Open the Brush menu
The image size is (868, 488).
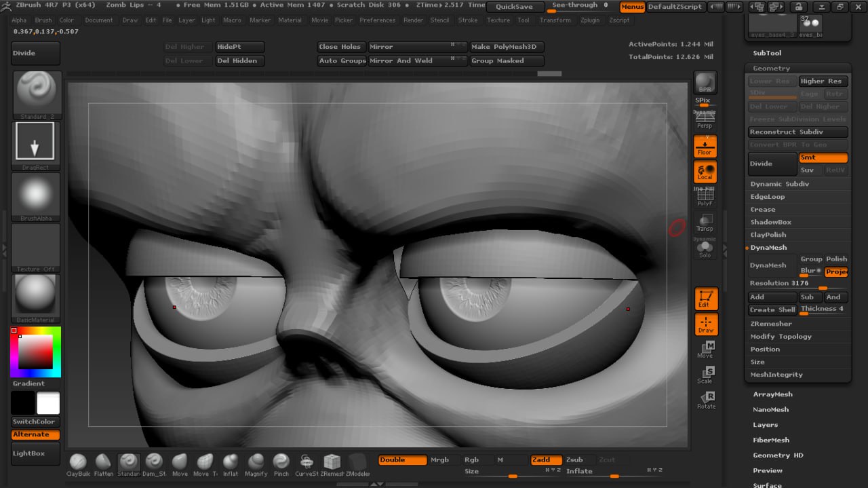click(x=43, y=20)
